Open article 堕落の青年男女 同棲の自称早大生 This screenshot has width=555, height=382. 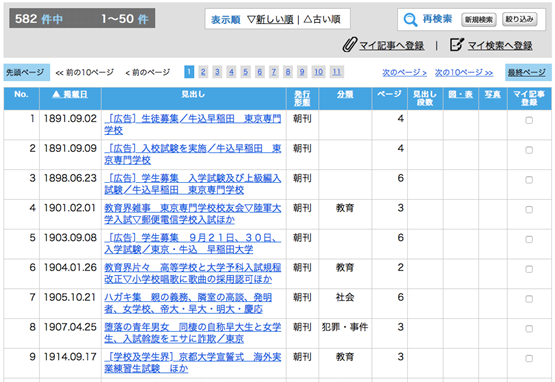pos(193,332)
